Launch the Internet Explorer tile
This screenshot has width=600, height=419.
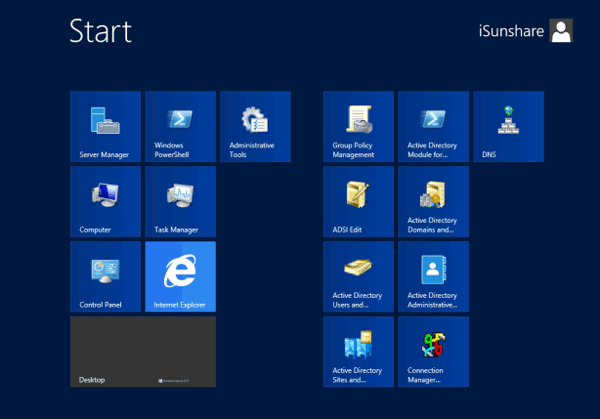pos(181,277)
